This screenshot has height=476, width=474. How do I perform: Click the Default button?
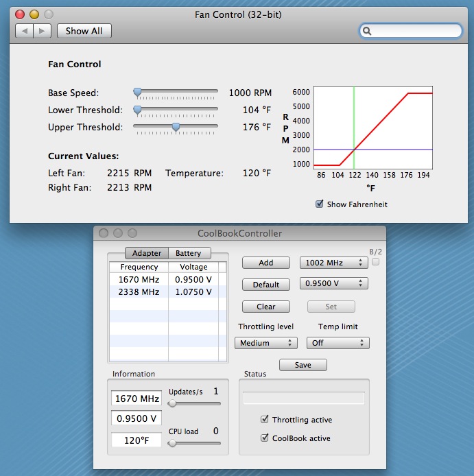[x=266, y=285]
